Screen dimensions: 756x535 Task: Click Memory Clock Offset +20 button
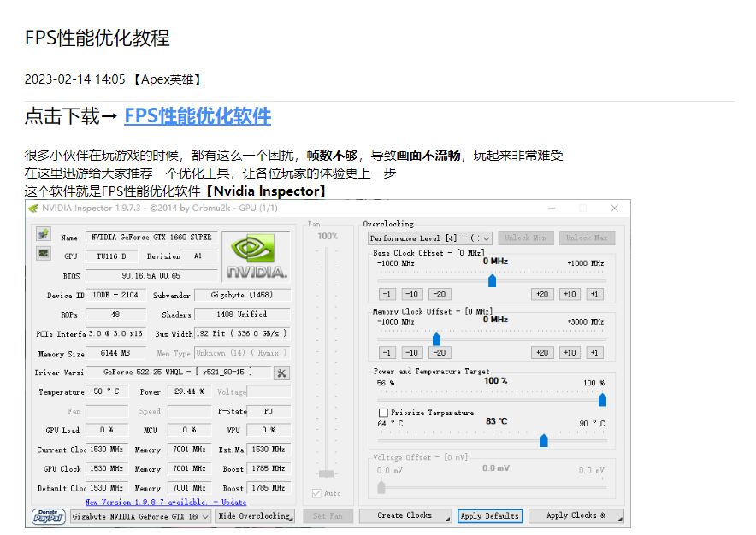pyautogui.click(x=542, y=353)
